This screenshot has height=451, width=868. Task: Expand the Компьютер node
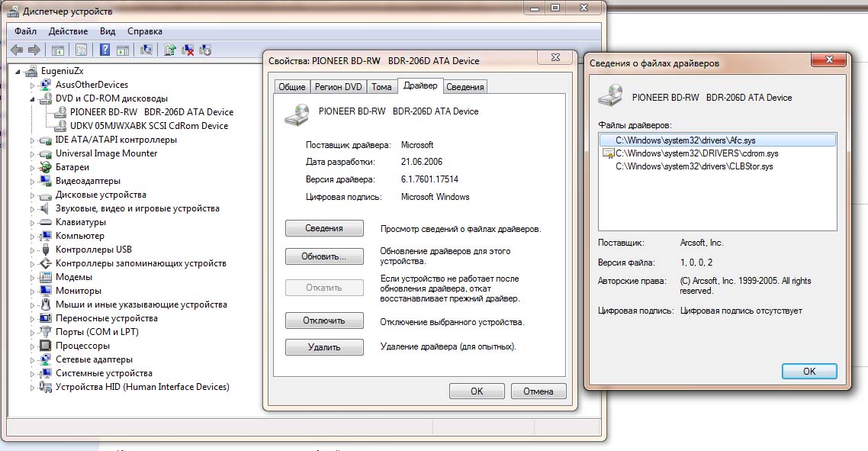pyautogui.click(x=32, y=236)
